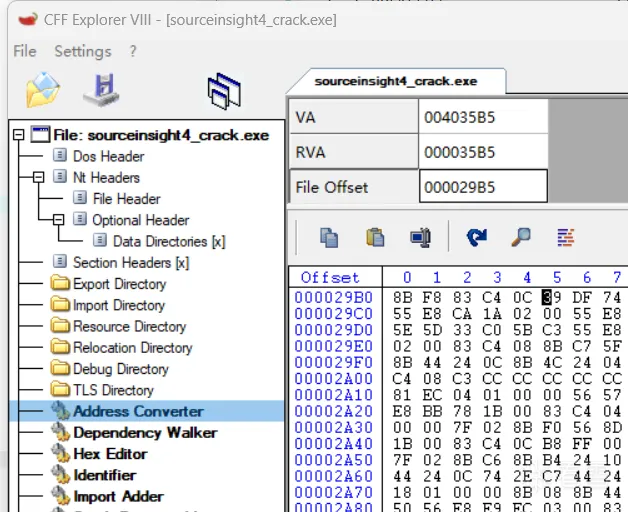Click the copy icon in hex toolbar
Screen dimensions: 628x512
(329, 238)
